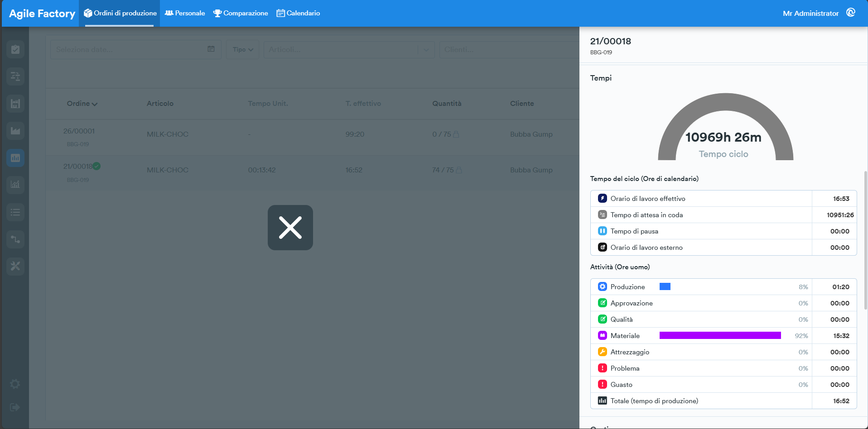This screenshot has width=868, height=429.
Task: Open the Ordini di produzione tab
Action: tap(120, 13)
